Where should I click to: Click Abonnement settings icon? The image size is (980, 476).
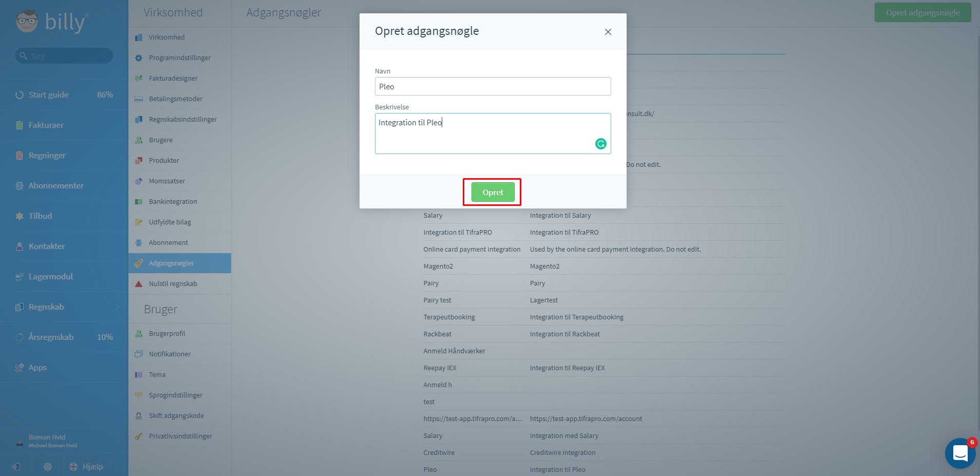tap(139, 243)
